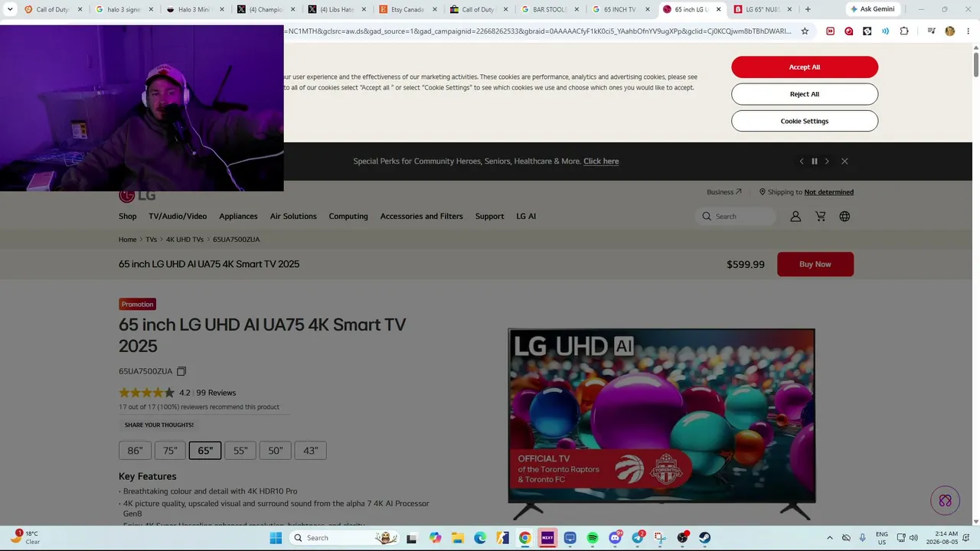Image resolution: width=980 pixels, height=551 pixels.
Task: Open the LG chatbot floating icon
Action: pos(946,500)
